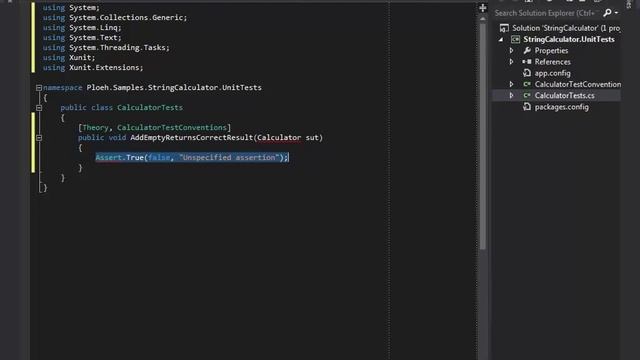Click the editor vertical scrollbar thumb
Viewport: 640px width, 360px height.
(x=483, y=136)
